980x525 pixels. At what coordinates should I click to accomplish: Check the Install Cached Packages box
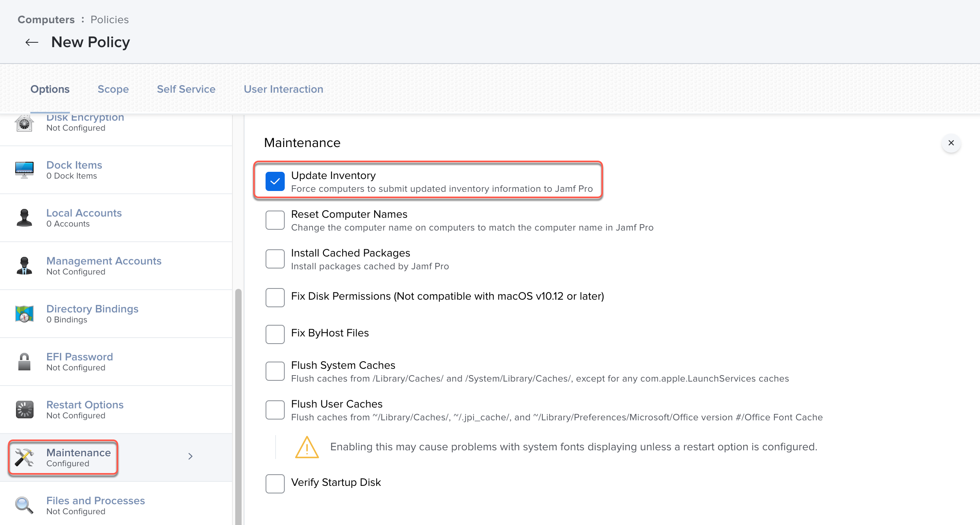pos(275,259)
